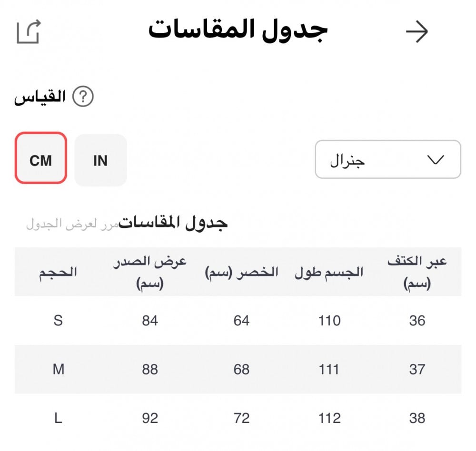Tap the share icon in the header
This screenshot has height=451, width=476.
29,32
